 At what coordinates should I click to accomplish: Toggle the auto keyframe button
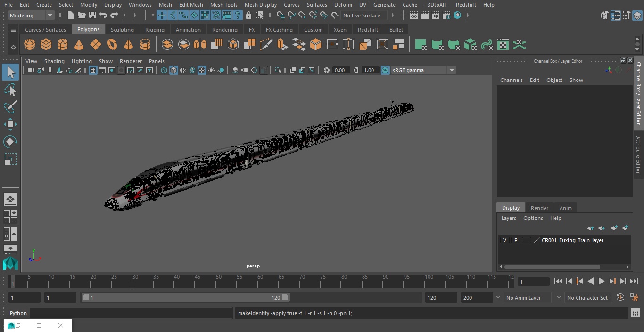point(620,298)
